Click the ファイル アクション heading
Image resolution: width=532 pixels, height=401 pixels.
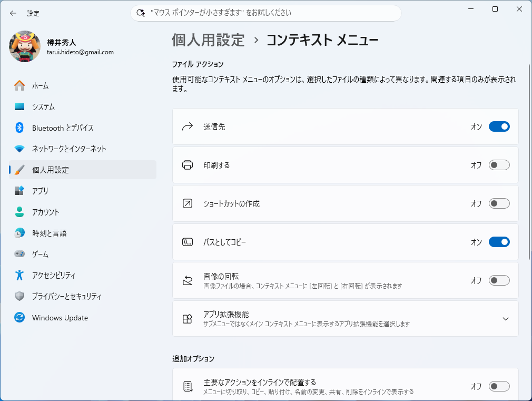pos(198,64)
